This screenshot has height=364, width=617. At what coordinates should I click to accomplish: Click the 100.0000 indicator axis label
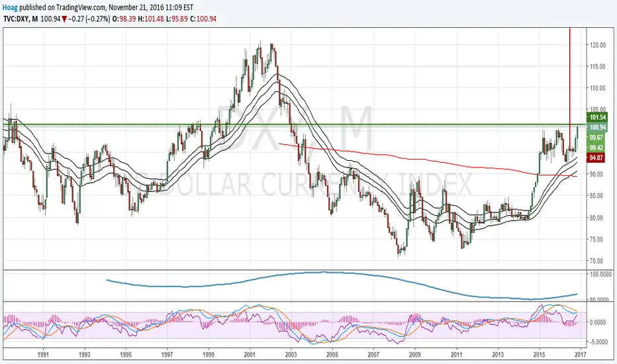pyautogui.click(x=600, y=274)
